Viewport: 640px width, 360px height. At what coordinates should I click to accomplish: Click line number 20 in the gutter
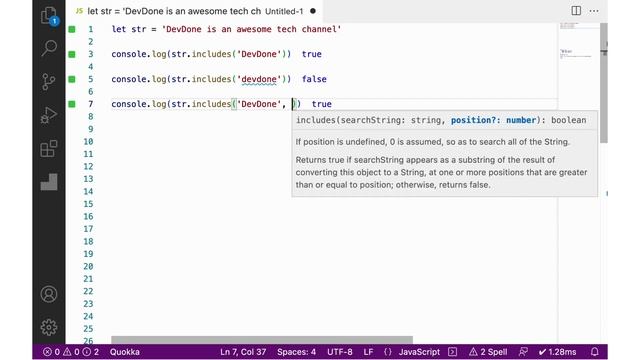pyautogui.click(x=88, y=267)
